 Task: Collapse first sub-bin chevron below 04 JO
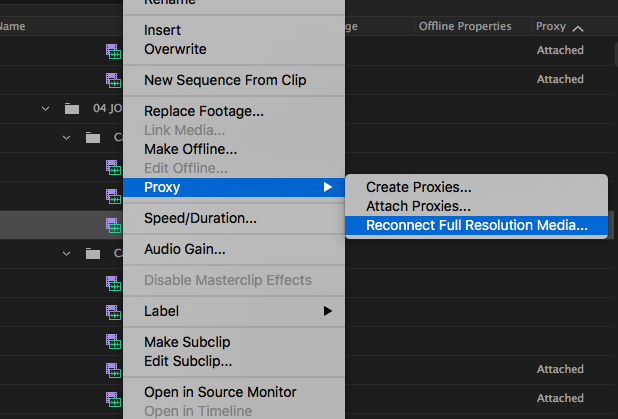(x=66, y=138)
